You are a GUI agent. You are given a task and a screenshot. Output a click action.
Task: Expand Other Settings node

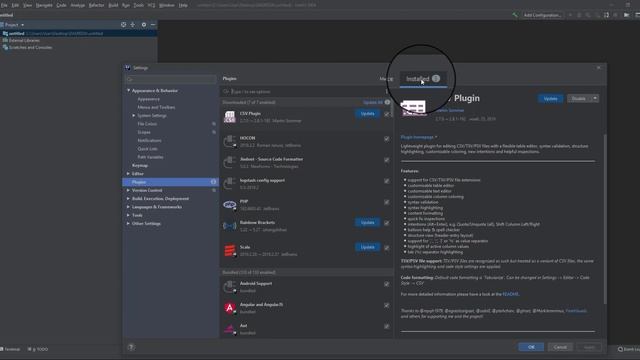[129, 224]
